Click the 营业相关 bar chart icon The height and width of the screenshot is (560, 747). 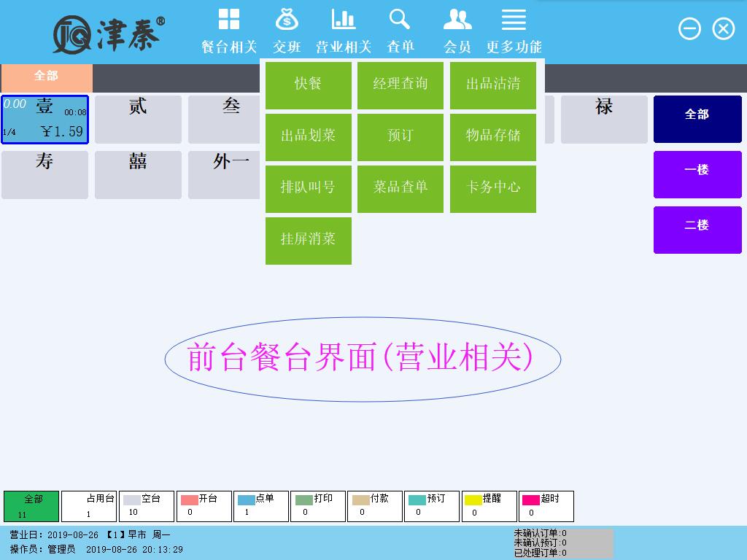[343, 20]
